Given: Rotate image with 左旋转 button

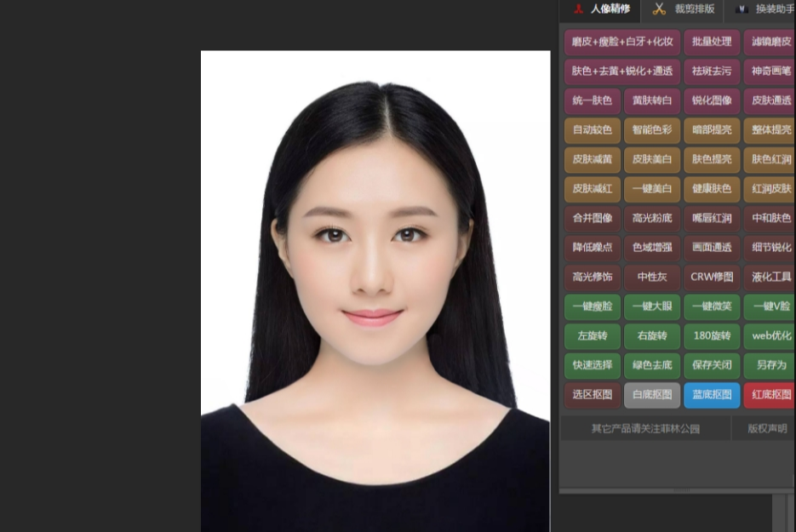Looking at the screenshot, I should coord(592,336).
